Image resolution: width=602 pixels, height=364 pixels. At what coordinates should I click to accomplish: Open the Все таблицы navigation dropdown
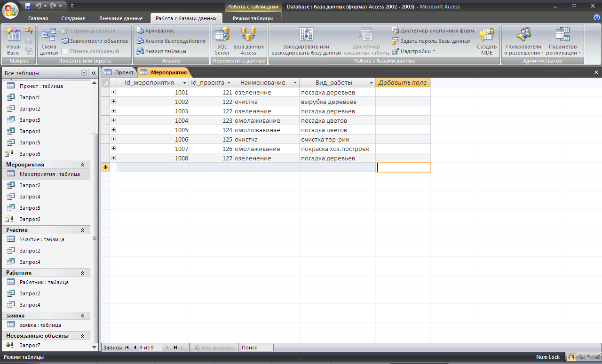84,73
